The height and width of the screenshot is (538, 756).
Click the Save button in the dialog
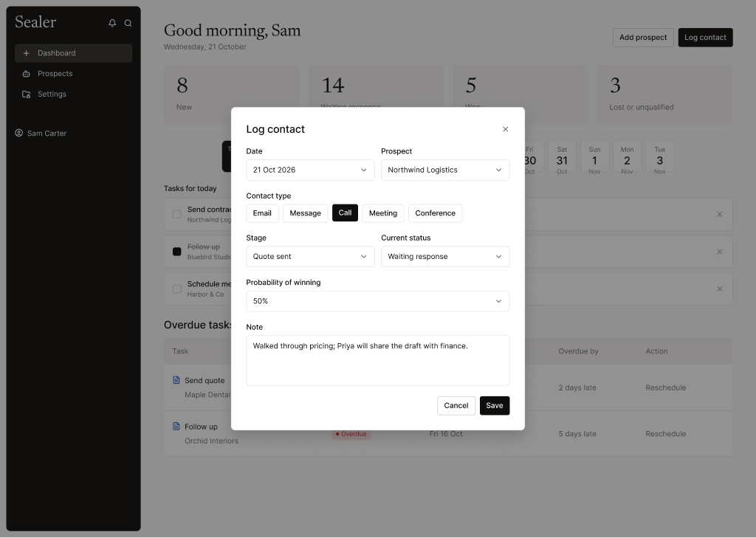coord(495,406)
